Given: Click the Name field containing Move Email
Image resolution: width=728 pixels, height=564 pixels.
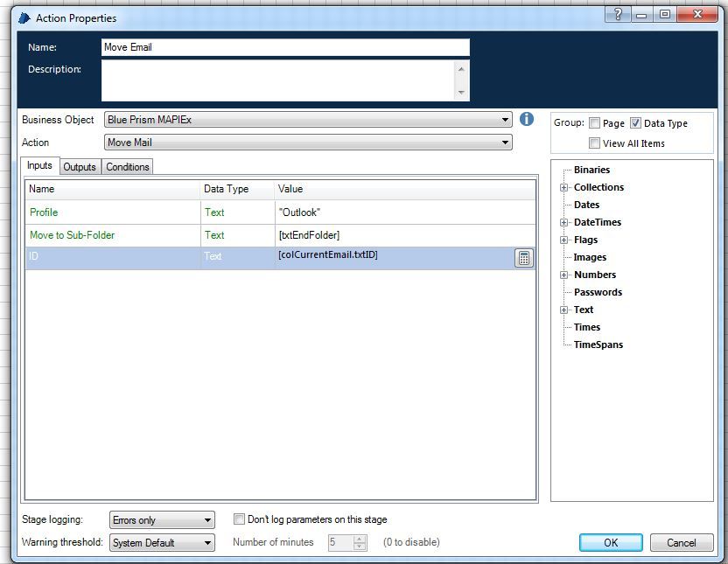Looking at the screenshot, I should [x=285, y=47].
